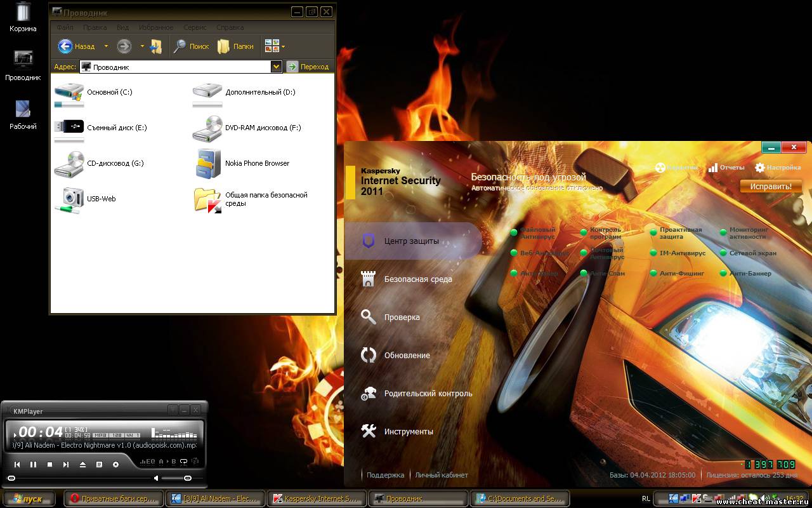Image resolution: width=812 pixels, height=508 pixels.
Task: Open Анти-Фишинг component
Action: click(678, 274)
